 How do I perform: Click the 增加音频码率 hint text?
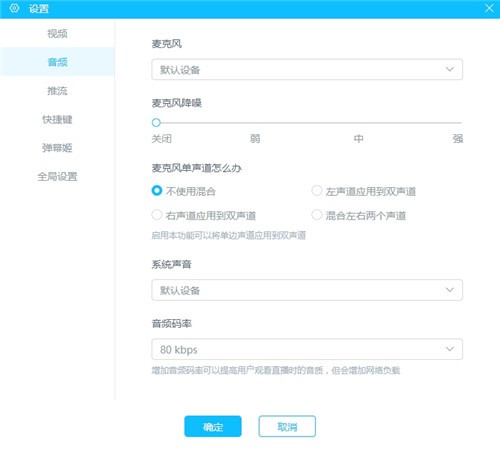tap(276, 370)
